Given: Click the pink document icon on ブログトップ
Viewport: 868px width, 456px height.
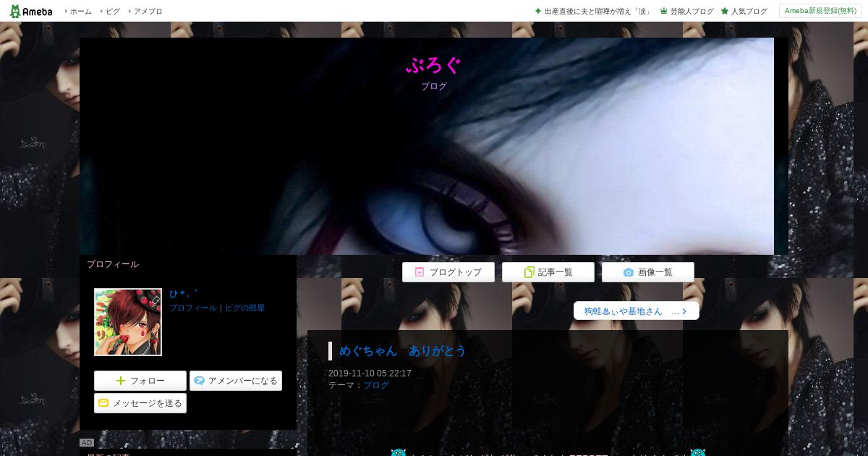Looking at the screenshot, I should click(420, 272).
